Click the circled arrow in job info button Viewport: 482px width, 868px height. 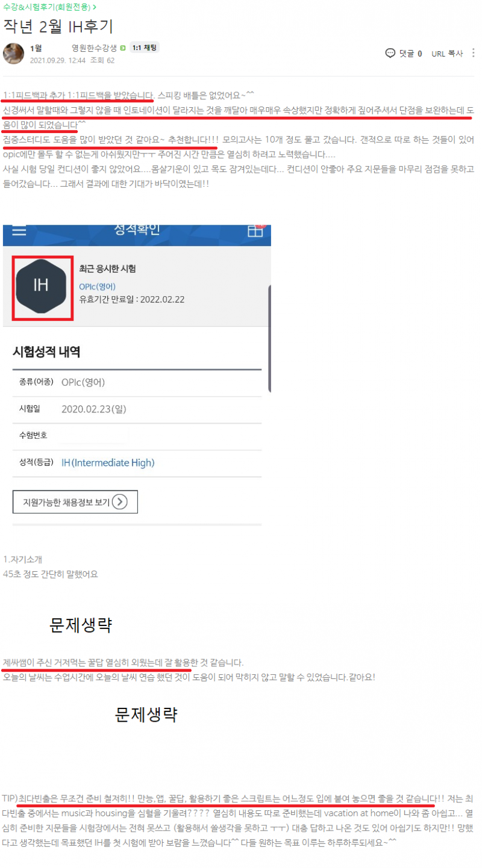click(x=120, y=501)
